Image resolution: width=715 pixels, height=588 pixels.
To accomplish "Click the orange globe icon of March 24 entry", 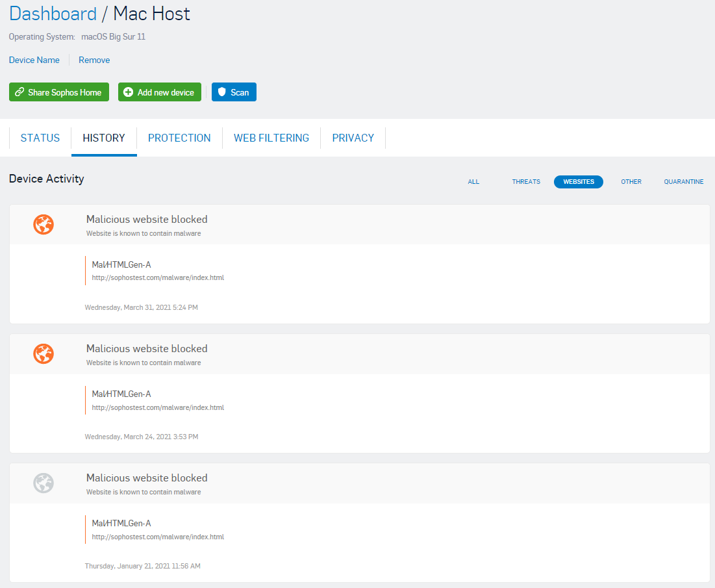I will tap(44, 354).
